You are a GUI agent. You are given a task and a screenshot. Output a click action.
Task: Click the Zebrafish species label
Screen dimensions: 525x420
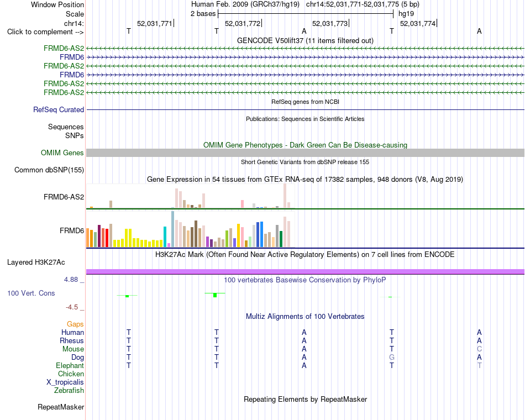69,391
